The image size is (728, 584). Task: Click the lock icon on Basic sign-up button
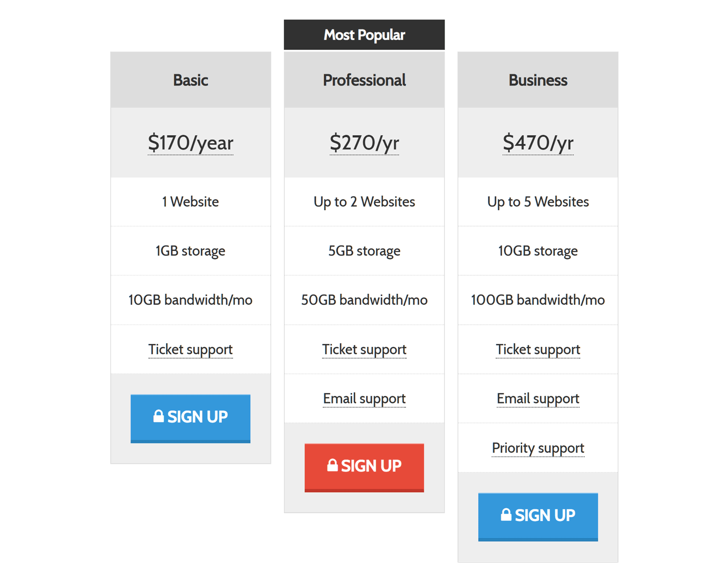158,417
